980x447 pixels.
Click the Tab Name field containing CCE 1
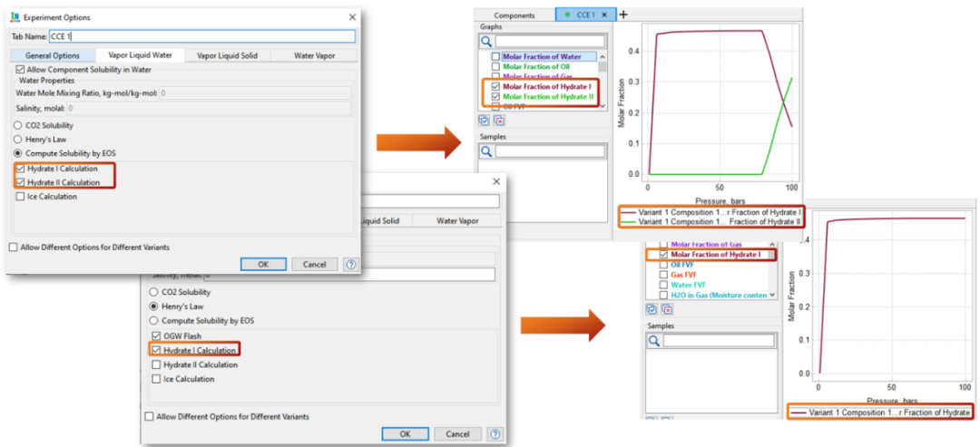click(201, 37)
